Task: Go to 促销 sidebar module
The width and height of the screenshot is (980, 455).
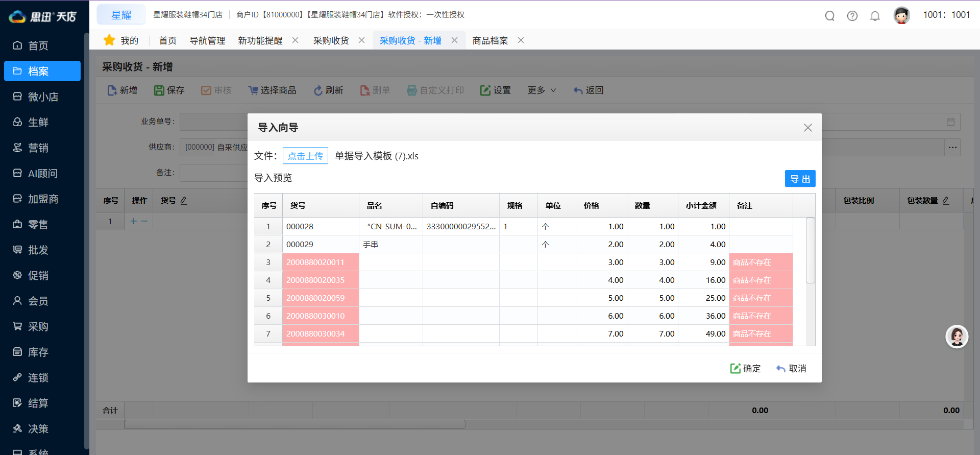Action: [42, 275]
